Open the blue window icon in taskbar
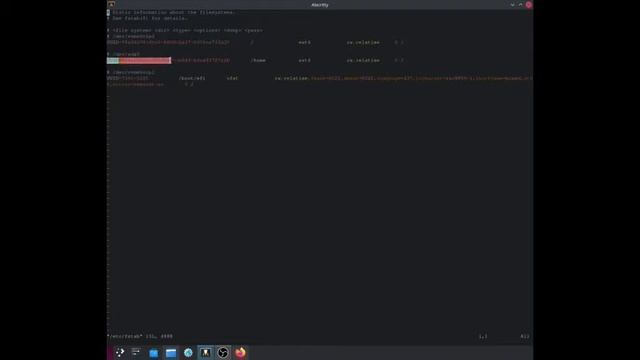Screen dimensions: 640x360 (x=171, y=353)
